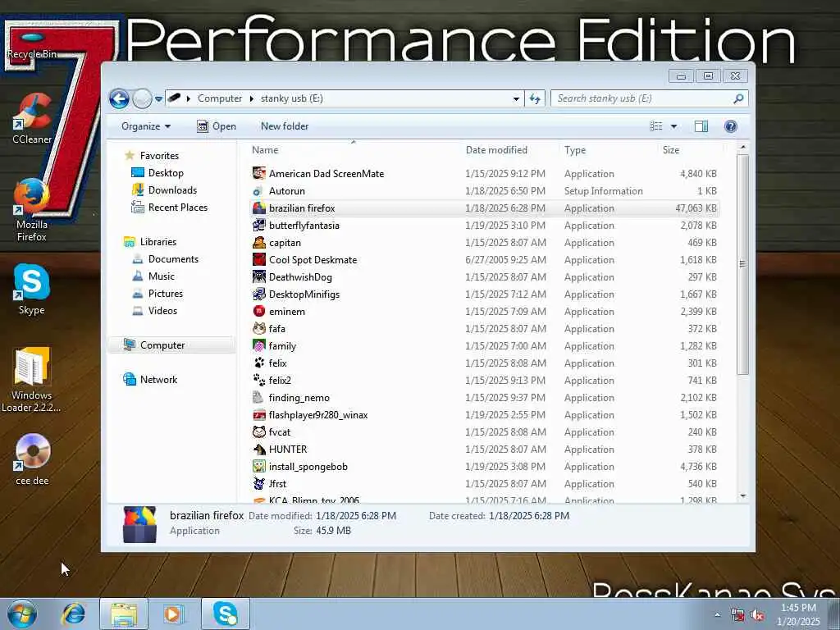Click the family application icon
This screenshot has height=630, width=840.
[259, 345]
